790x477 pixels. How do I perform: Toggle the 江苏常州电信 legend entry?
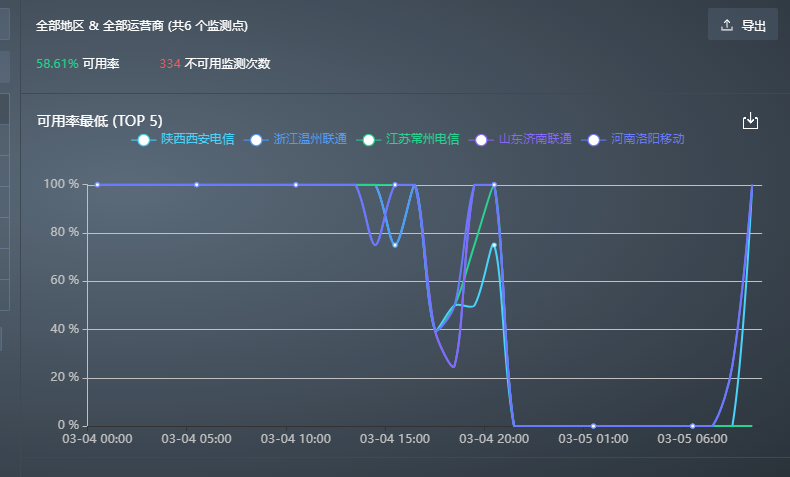tap(411, 139)
